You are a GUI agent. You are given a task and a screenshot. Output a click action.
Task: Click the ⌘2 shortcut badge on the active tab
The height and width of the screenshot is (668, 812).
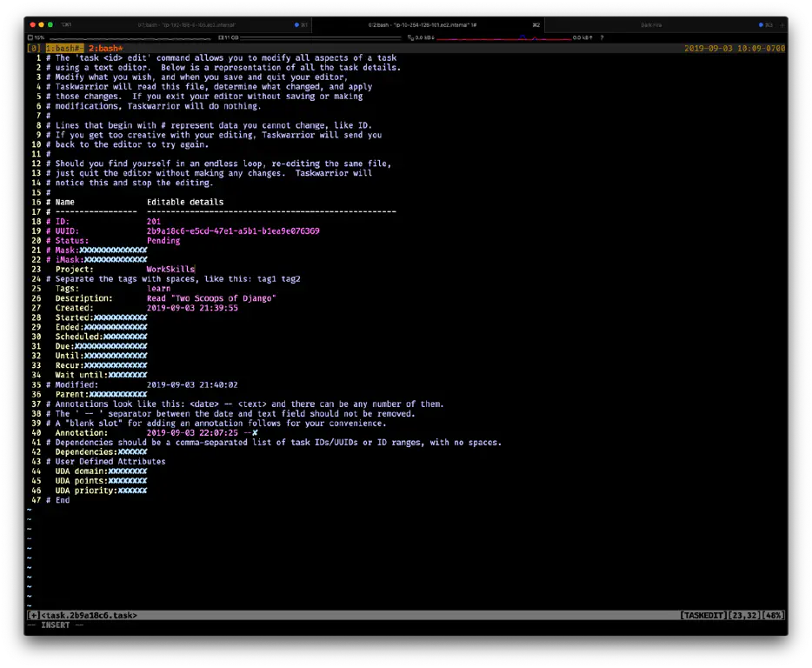pyautogui.click(x=536, y=24)
